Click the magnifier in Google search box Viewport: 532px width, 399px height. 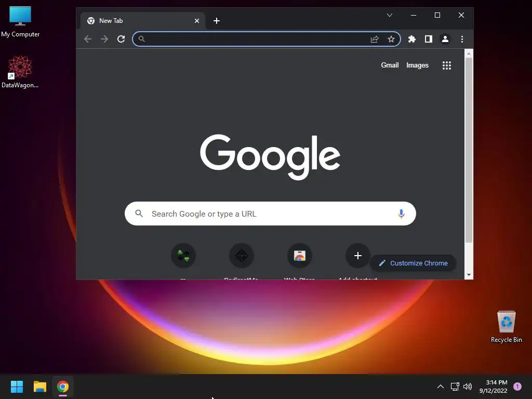coord(139,214)
